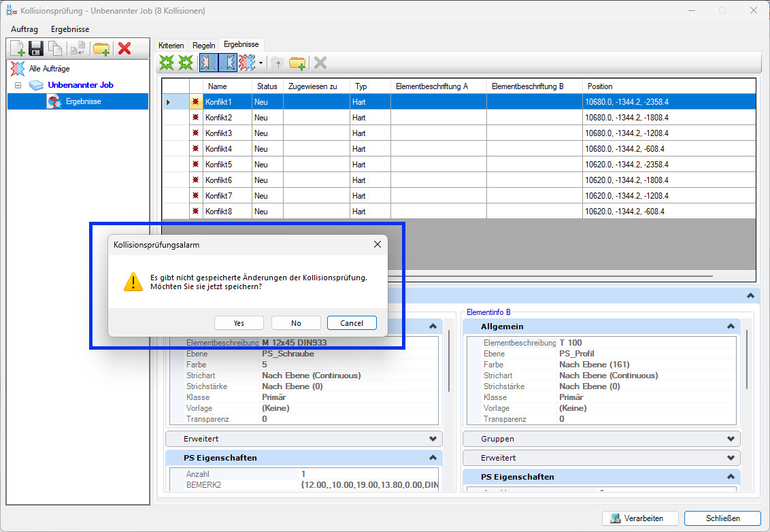This screenshot has width=770, height=532.
Task: Click the red status icon of Konflikt2
Action: coord(196,118)
